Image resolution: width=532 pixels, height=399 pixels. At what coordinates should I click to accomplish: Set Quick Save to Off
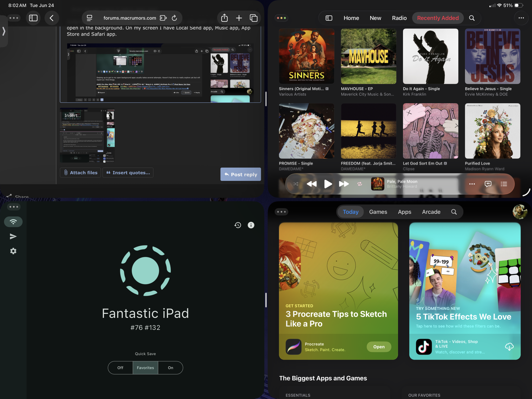point(120,368)
